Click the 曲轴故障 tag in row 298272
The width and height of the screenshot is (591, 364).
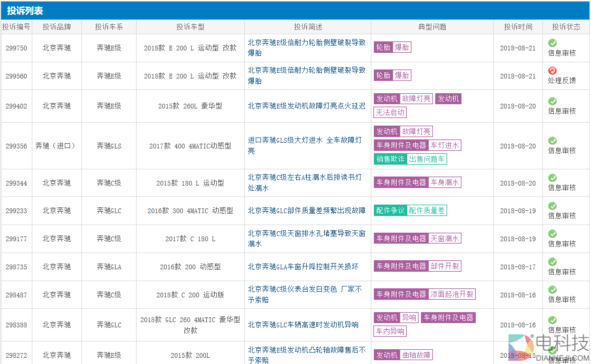tap(416, 355)
